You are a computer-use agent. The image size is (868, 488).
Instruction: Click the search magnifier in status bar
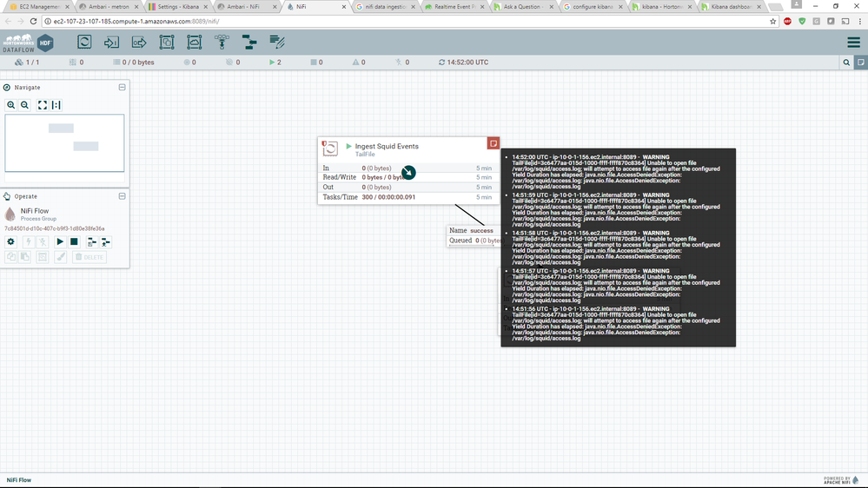(846, 63)
